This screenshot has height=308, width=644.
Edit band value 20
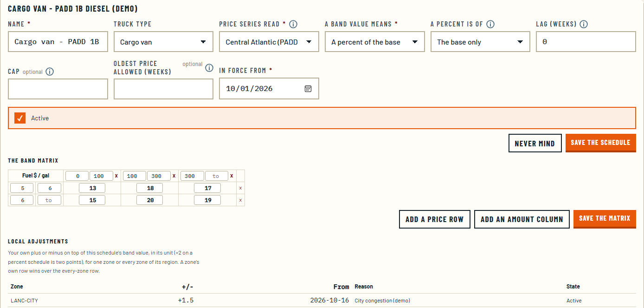[149, 200]
